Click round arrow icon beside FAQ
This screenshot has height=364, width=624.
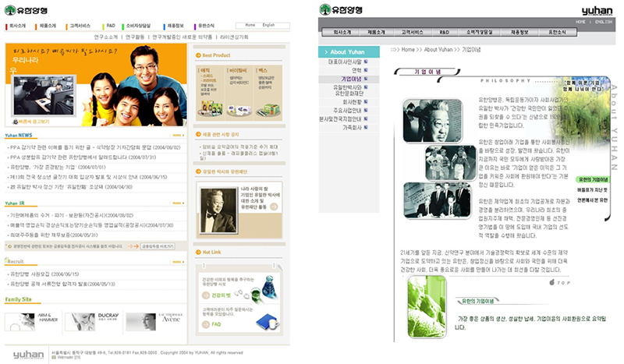click(x=206, y=324)
